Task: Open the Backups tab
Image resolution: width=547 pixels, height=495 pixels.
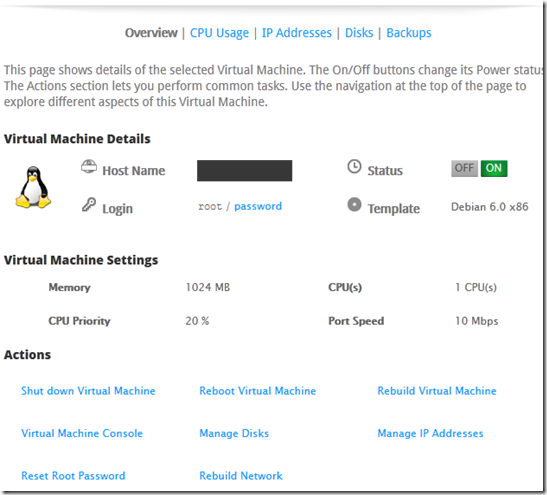Action: [409, 33]
